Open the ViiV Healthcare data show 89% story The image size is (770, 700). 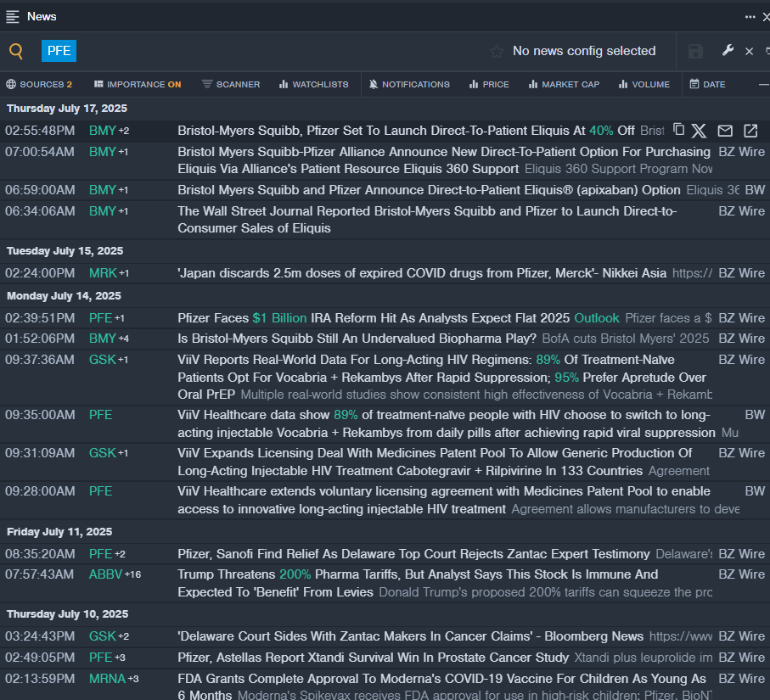point(447,423)
